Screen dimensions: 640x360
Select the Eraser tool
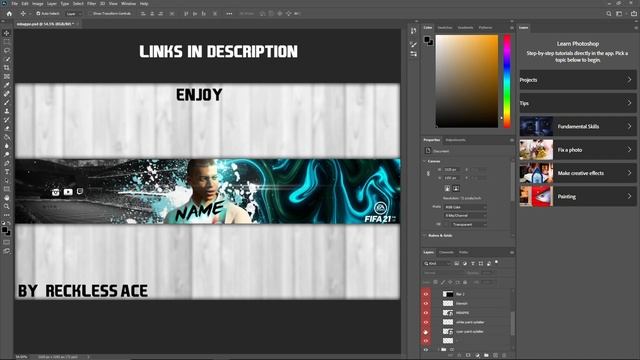[7, 128]
